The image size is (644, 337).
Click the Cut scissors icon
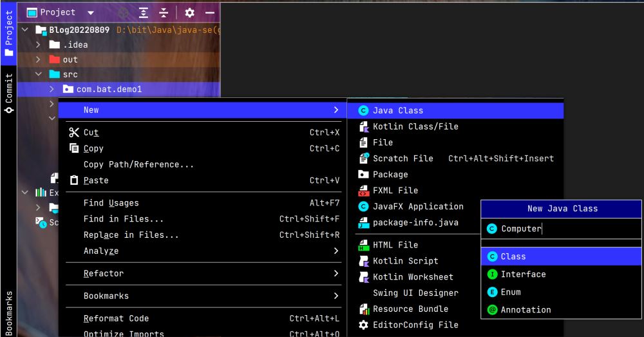[73, 133]
